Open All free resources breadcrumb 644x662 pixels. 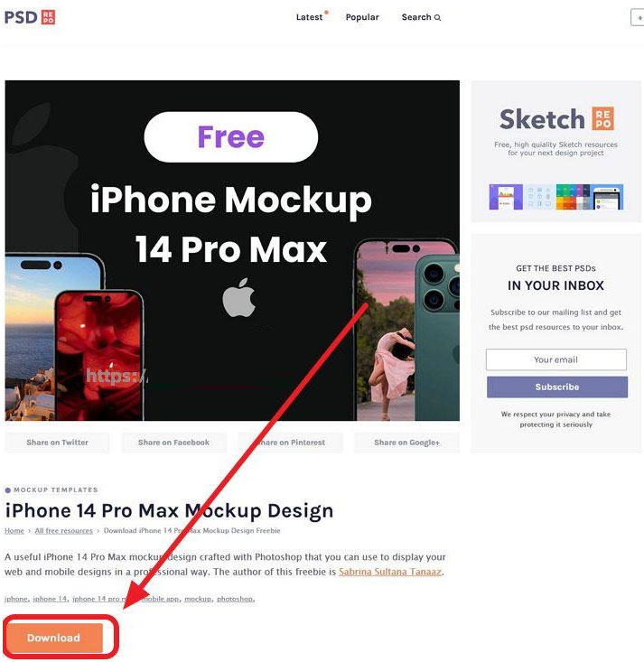(x=64, y=531)
